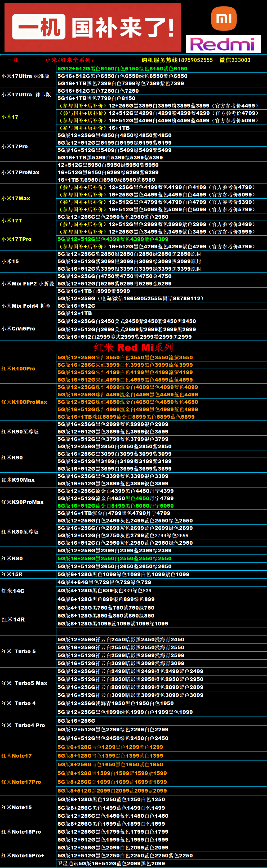This screenshot has height=868, width=267.
Task: Select the yellow '小米17T' model cell
Action: click(28, 221)
